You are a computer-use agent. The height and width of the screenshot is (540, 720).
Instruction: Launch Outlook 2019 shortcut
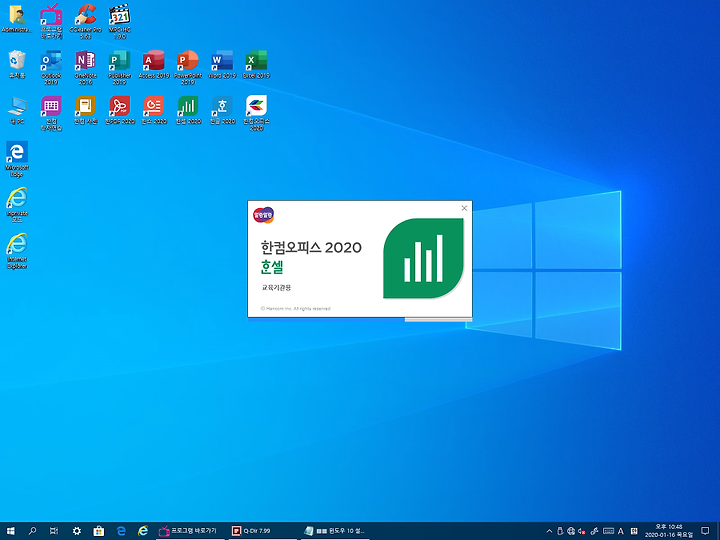[51, 67]
